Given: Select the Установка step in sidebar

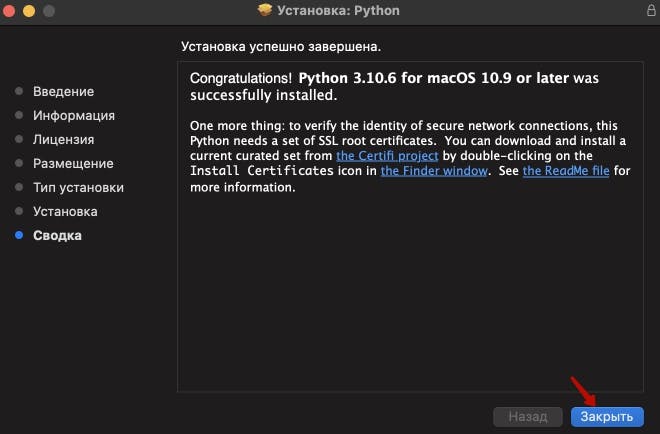Looking at the screenshot, I should point(65,211).
